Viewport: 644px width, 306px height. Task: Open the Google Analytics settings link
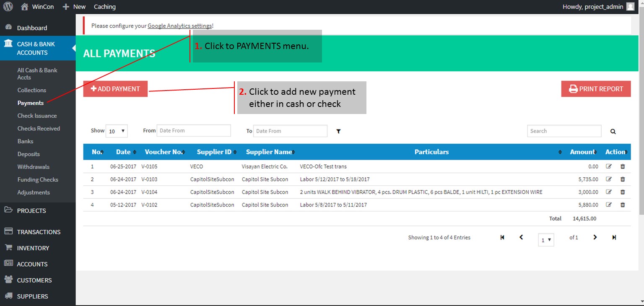[x=179, y=26]
